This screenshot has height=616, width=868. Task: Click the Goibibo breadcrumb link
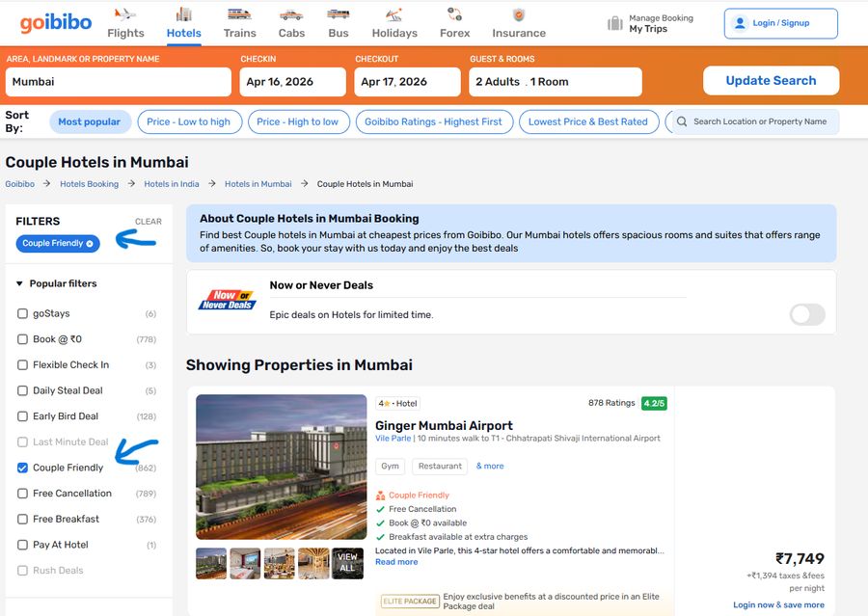[20, 184]
